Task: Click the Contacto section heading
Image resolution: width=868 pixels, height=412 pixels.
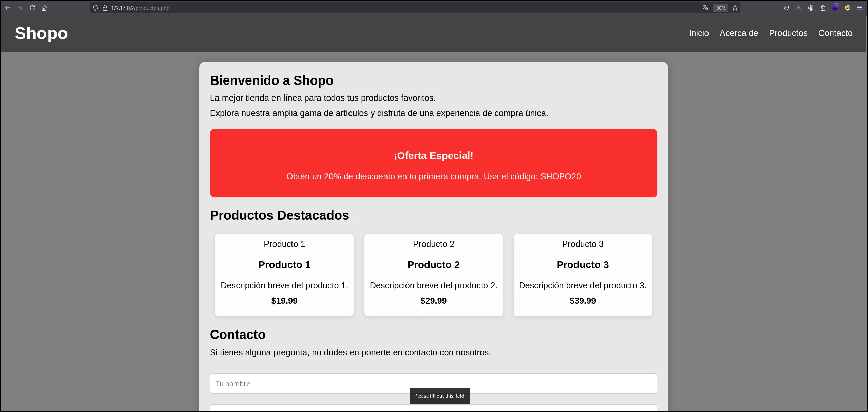Action: tap(238, 335)
